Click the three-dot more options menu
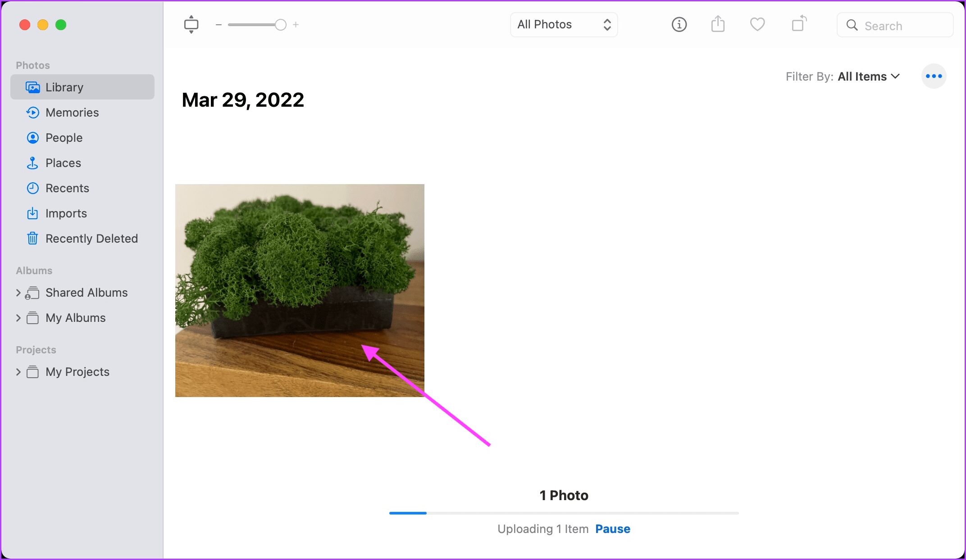 point(933,75)
